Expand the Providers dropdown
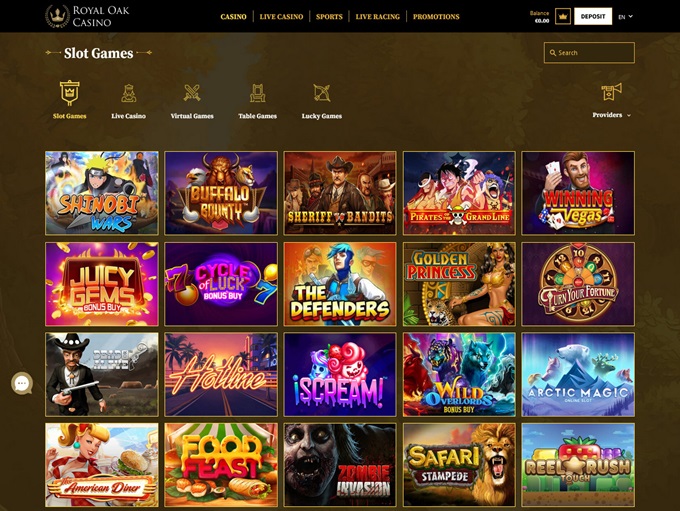 [611, 115]
